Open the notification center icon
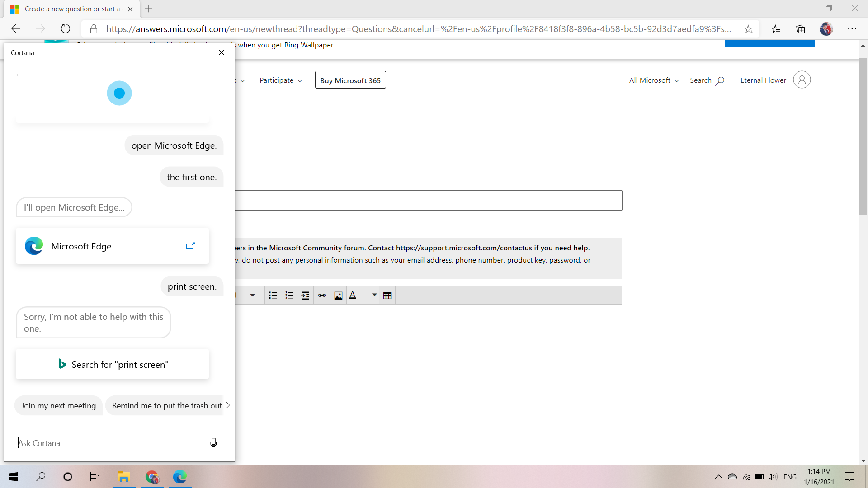The width and height of the screenshot is (868, 488). tap(849, 477)
